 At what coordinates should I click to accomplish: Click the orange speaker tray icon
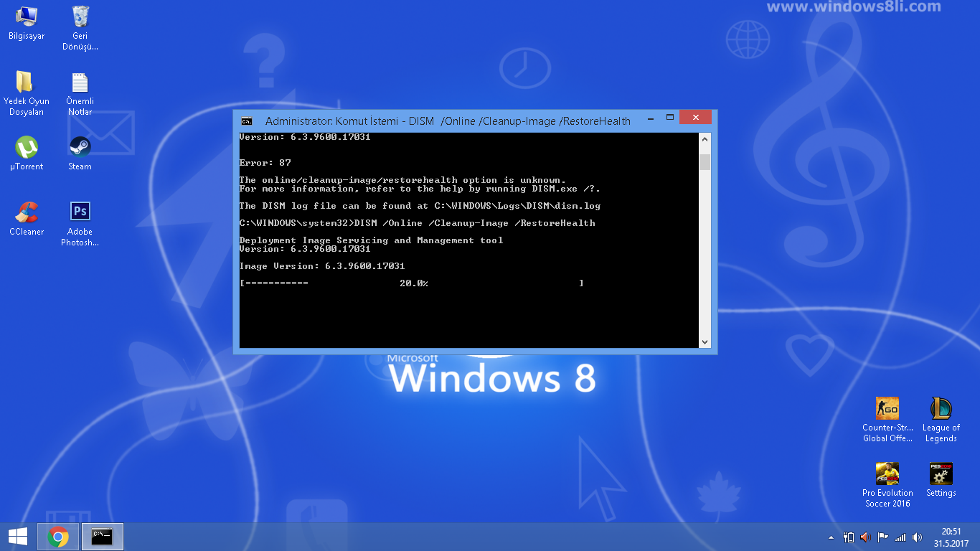coord(865,537)
